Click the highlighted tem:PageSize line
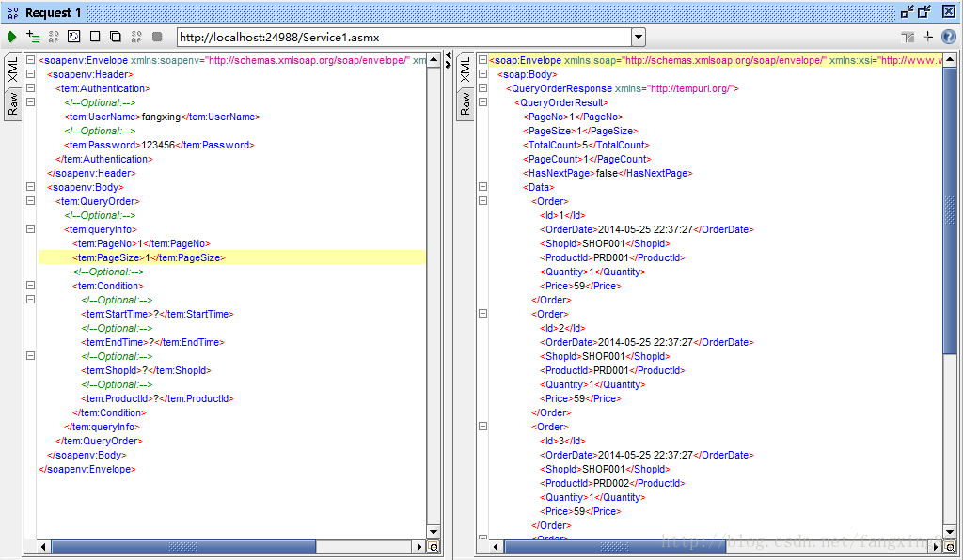This screenshot has width=963, height=560. pyautogui.click(x=231, y=257)
